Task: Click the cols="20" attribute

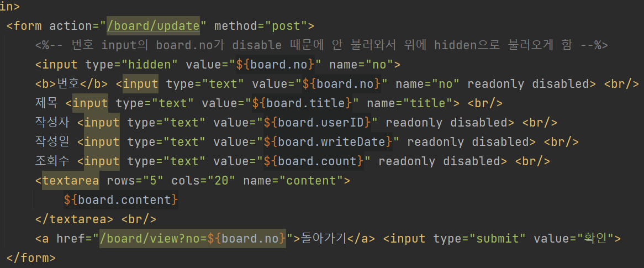Action: pos(204,181)
